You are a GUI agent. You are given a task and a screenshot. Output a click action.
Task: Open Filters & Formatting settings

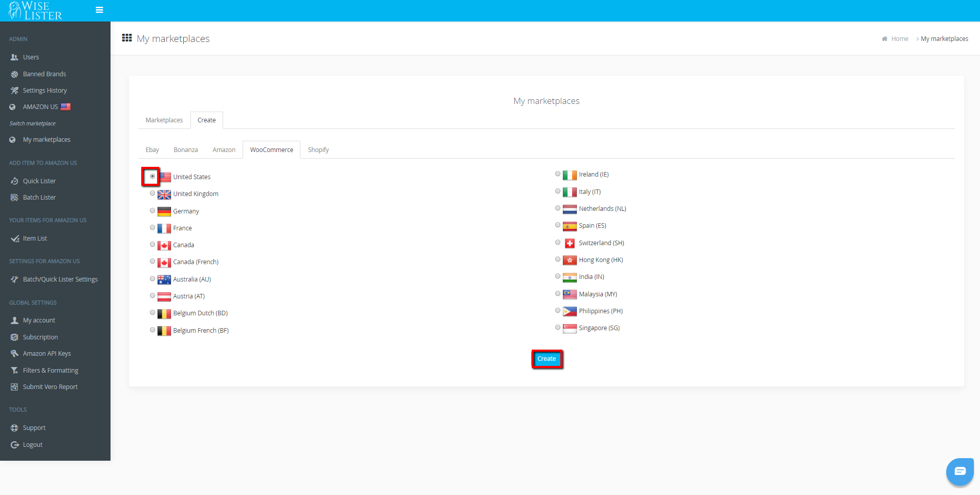(51, 371)
